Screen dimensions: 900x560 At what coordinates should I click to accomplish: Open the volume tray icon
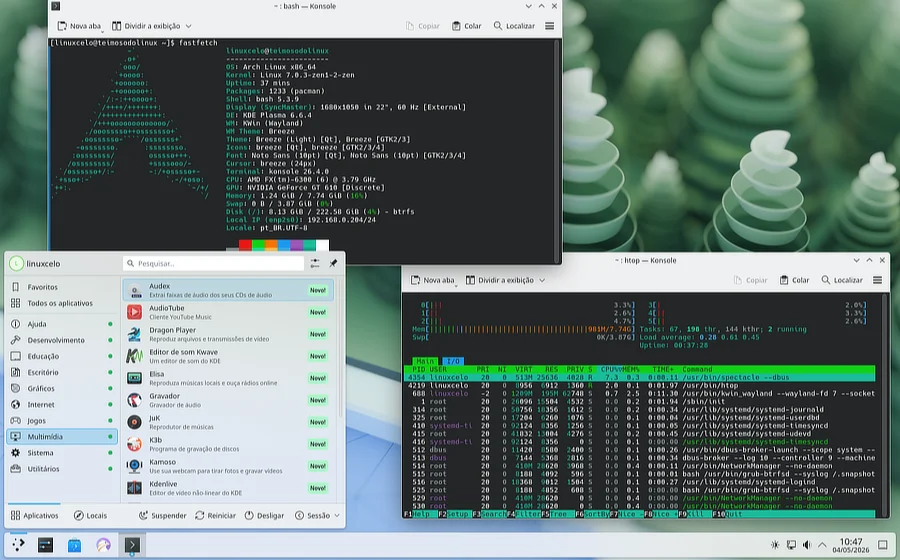(806, 545)
